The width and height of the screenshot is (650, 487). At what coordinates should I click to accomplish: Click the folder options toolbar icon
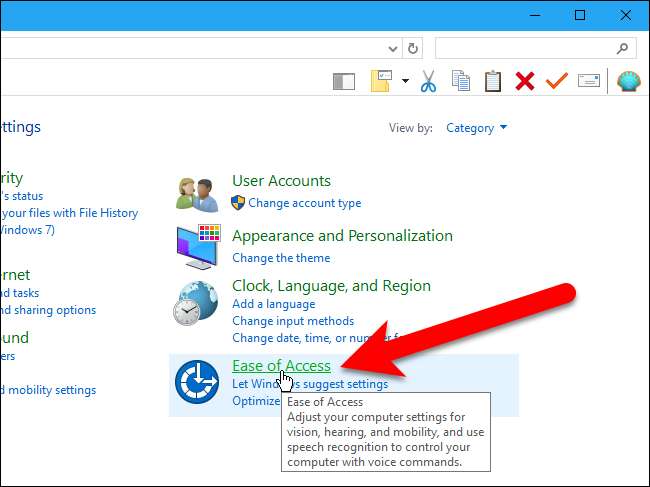coord(381,81)
